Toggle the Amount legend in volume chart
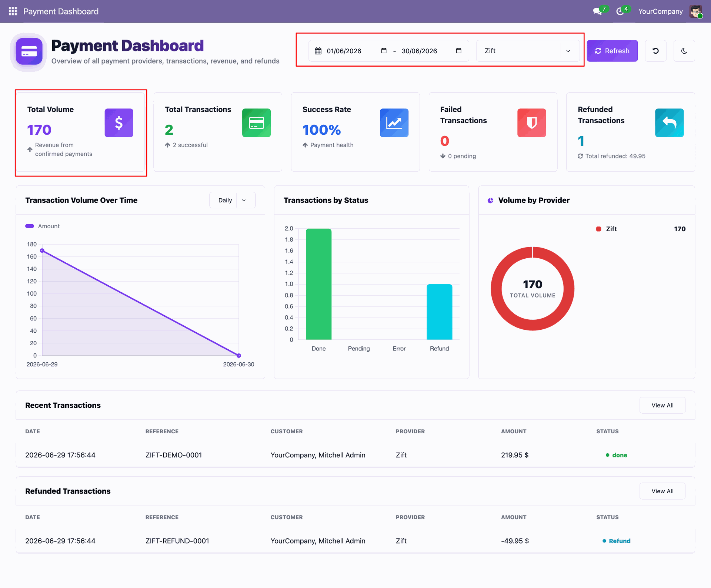Screen dimensions: 711x588 point(42,226)
